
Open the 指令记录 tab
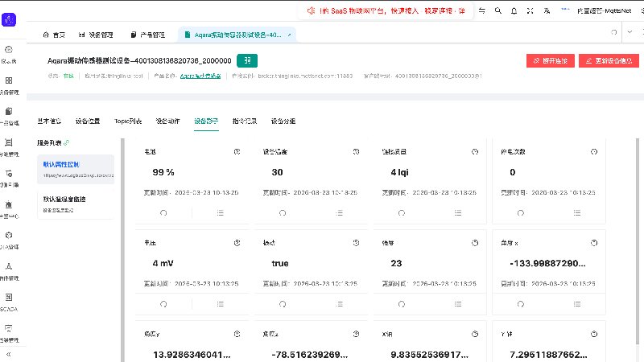[245, 121]
